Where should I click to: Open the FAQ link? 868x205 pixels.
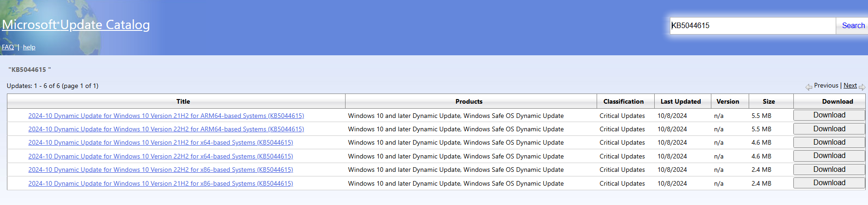[8, 47]
